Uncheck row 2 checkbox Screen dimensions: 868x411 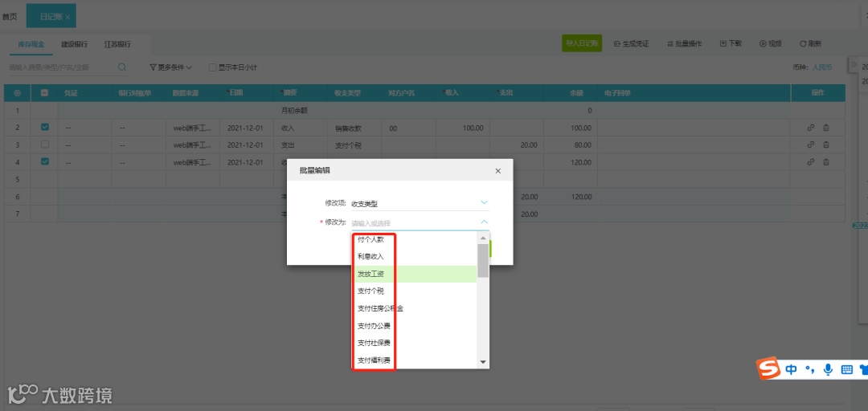pos(45,127)
